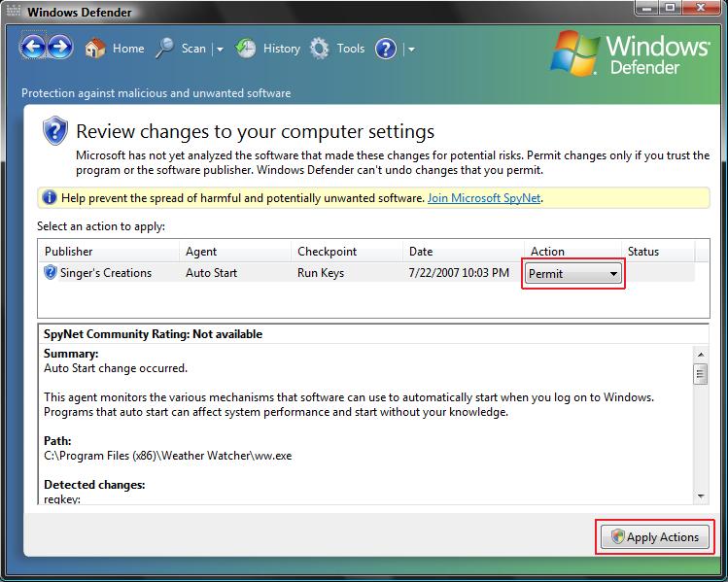The height and width of the screenshot is (582, 728).
Task: Close the Windows Defender window
Action: click(701, 8)
